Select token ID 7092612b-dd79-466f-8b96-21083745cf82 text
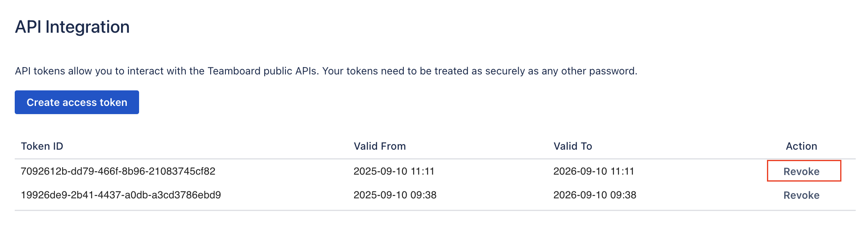Viewport: 868px width, 238px height. (118, 171)
